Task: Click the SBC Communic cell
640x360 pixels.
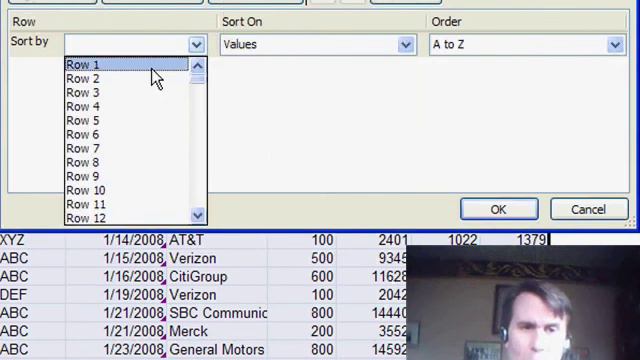Action: pos(217,313)
